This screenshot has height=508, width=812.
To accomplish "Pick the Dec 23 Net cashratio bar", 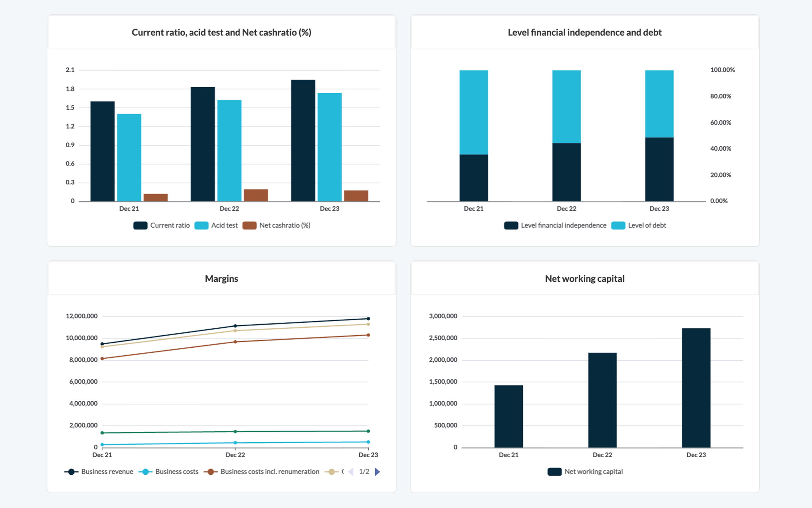I will (x=356, y=196).
